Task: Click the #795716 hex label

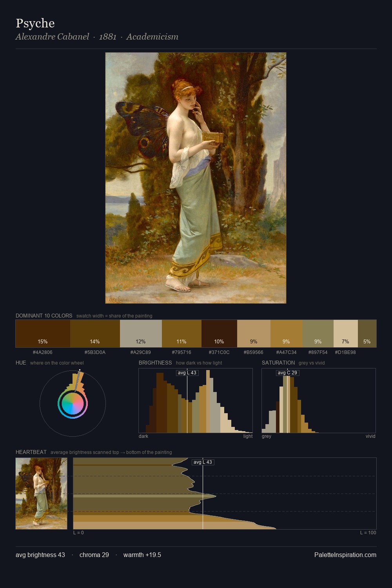Action: click(181, 352)
